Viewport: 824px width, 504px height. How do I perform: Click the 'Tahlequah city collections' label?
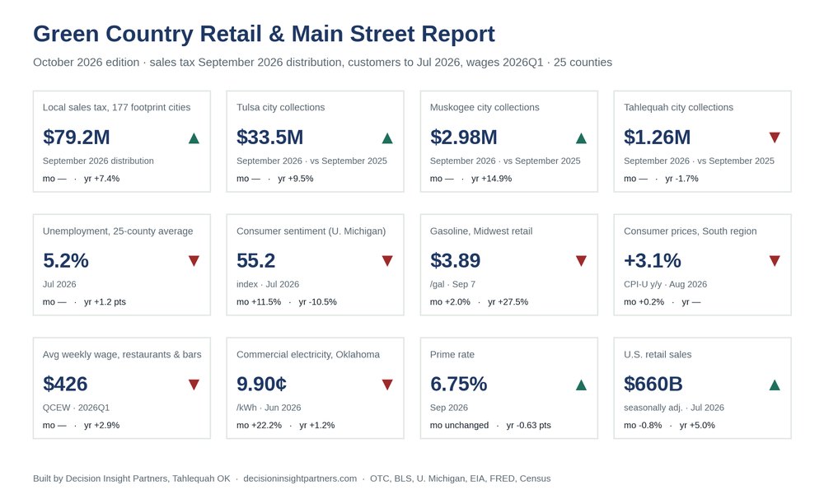pos(678,107)
